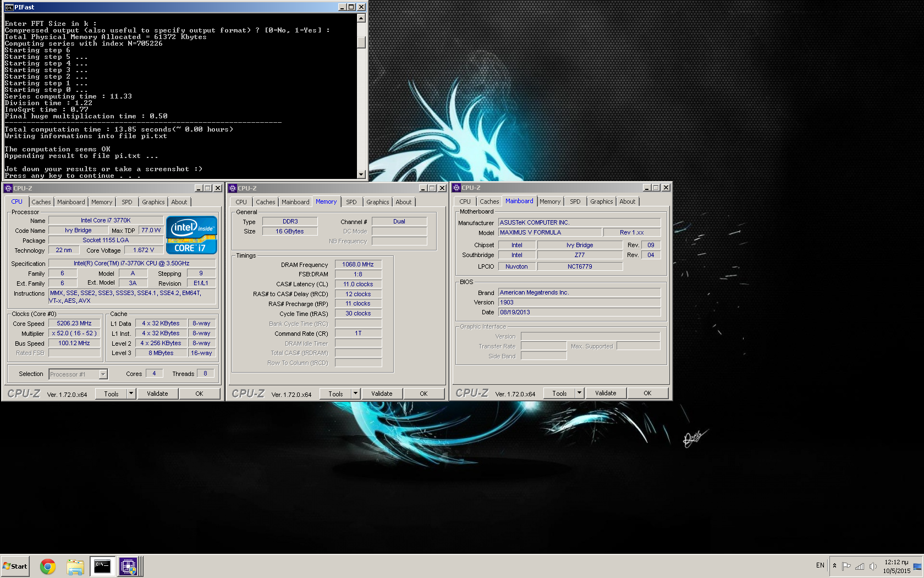Image resolution: width=924 pixels, height=578 pixels.
Task: Click Tools button in right CPU-Z window
Action: click(x=560, y=393)
